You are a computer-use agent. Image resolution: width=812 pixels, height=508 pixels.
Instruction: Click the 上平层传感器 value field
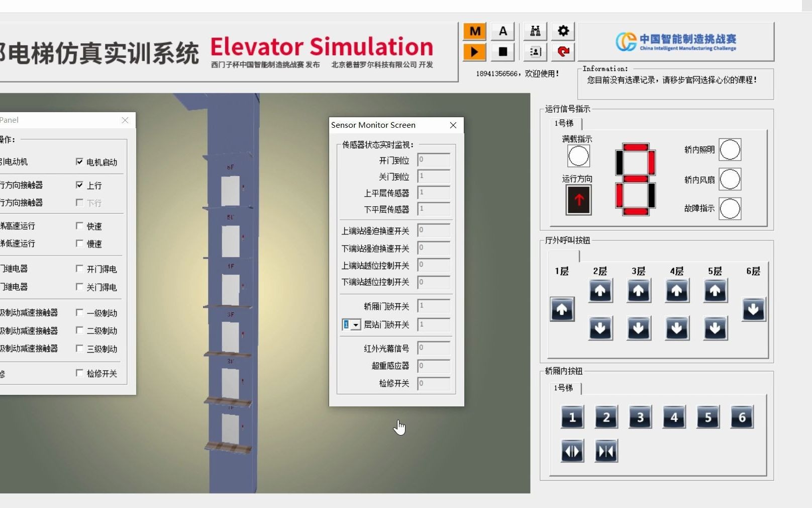(434, 193)
